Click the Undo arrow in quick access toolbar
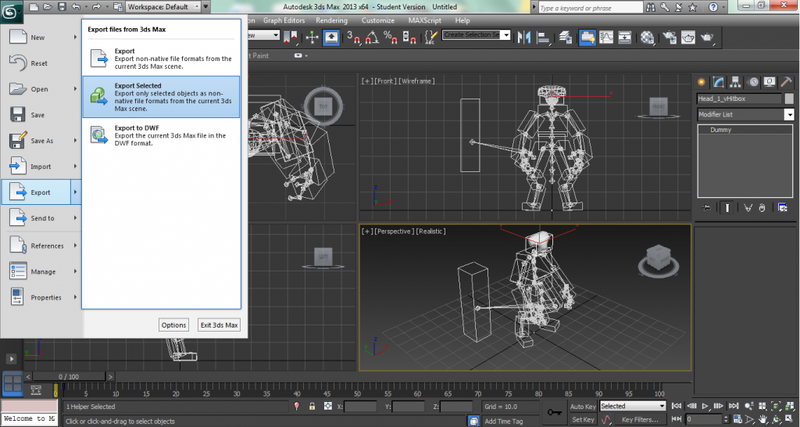Screen dimensions: 800x427 click(x=76, y=7)
